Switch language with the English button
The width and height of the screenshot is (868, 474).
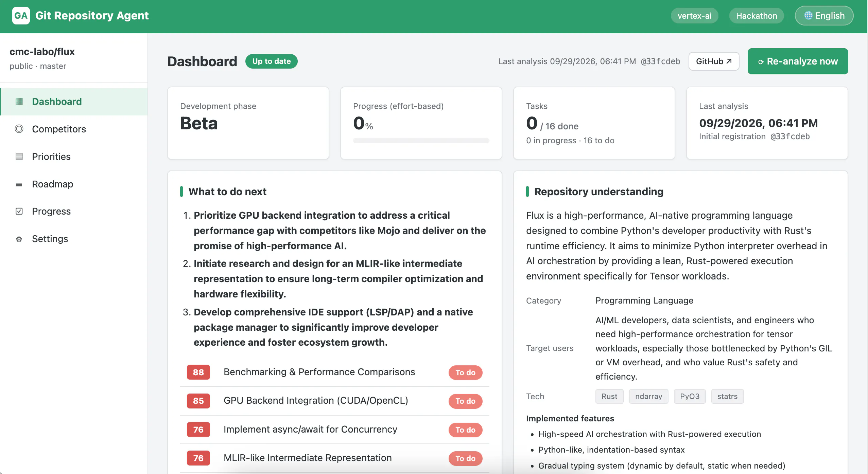(x=824, y=16)
